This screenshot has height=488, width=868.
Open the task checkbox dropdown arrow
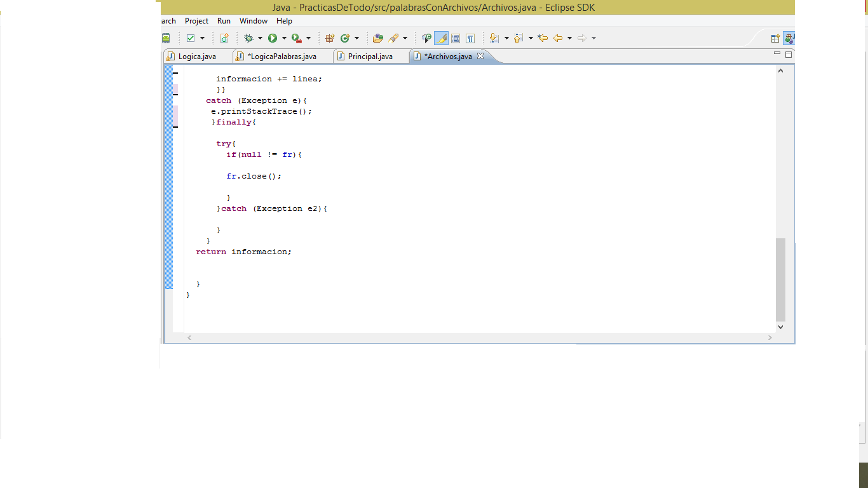[202, 38]
